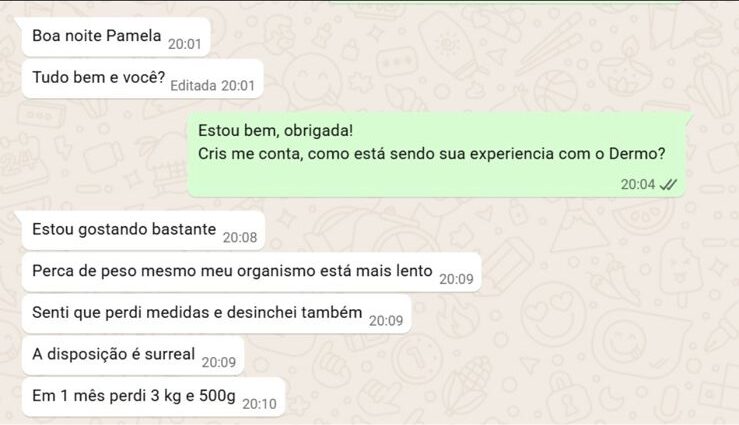Click the 20:08 timestamp
Image resolution: width=739 pixels, height=425 pixels.
coord(240,237)
